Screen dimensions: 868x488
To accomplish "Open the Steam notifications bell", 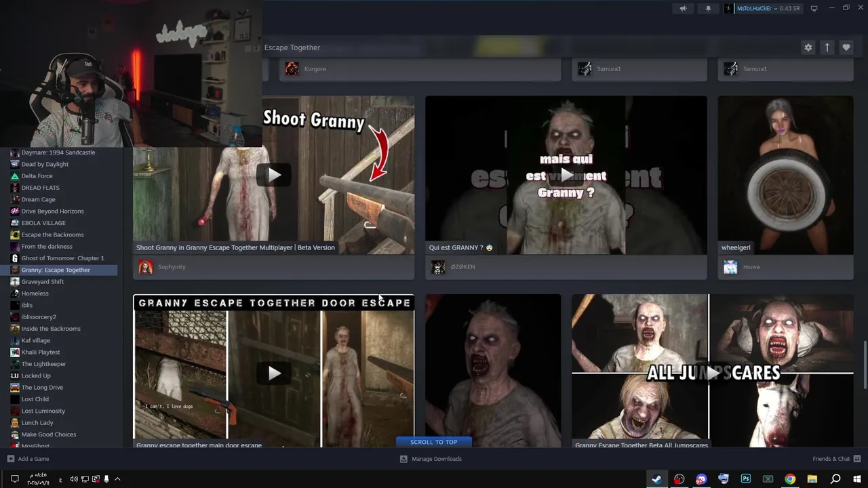I will 708,8.
